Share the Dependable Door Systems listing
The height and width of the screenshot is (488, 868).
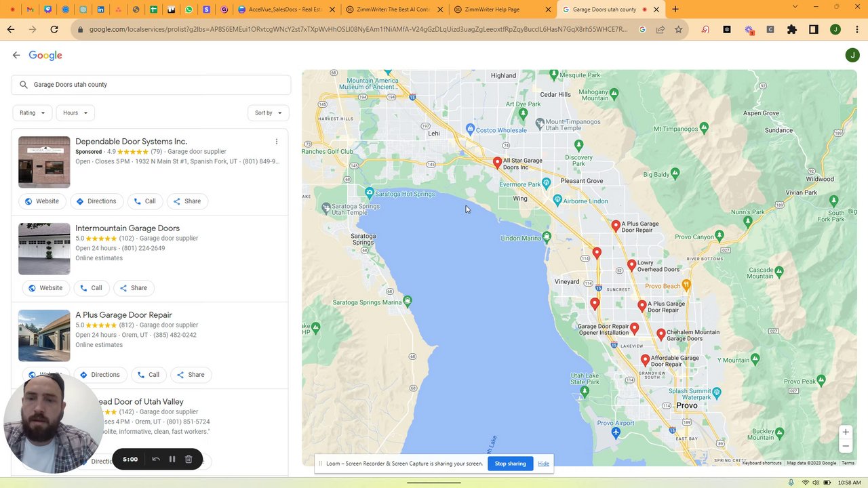[187, 201]
